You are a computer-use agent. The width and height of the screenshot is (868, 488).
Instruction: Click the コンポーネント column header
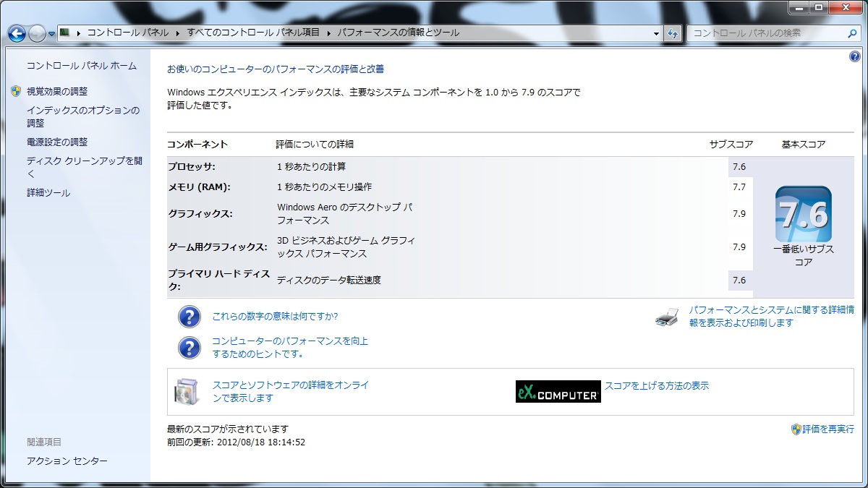(197, 145)
